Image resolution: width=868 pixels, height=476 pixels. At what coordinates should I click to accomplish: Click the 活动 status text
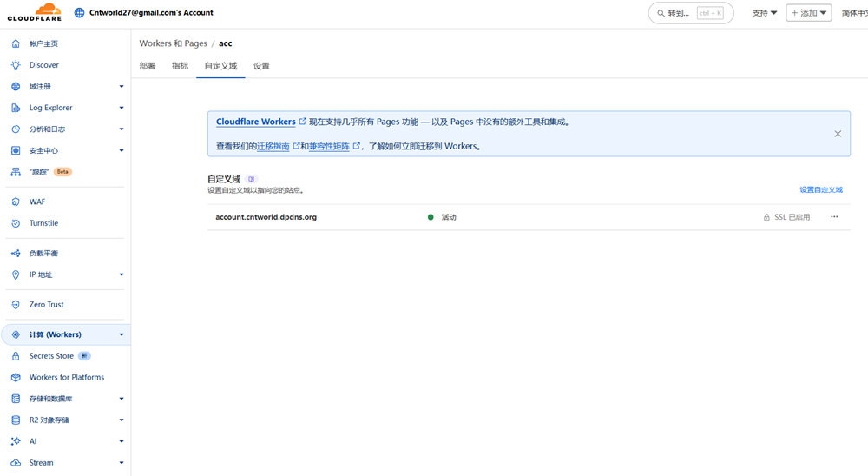449,217
